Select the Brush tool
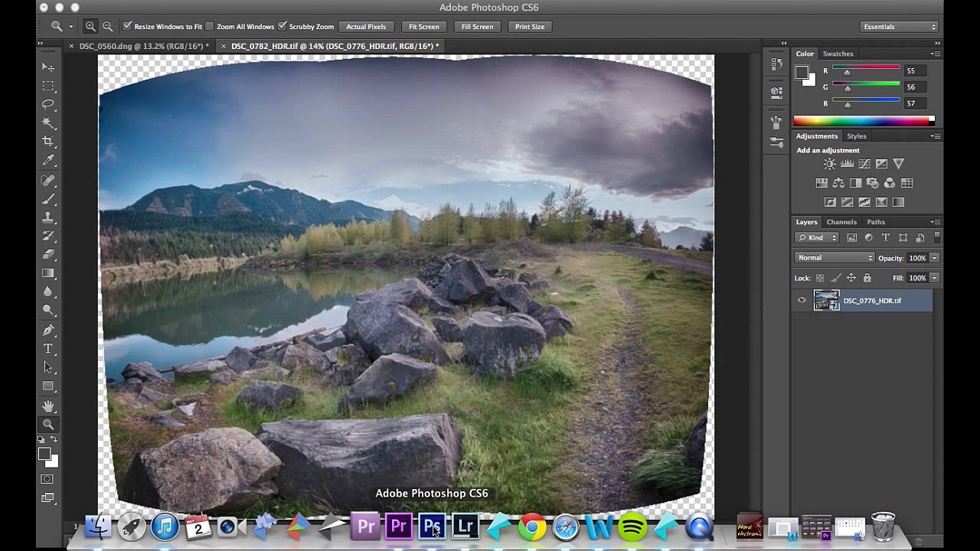The width and height of the screenshot is (980, 551). 48,198
